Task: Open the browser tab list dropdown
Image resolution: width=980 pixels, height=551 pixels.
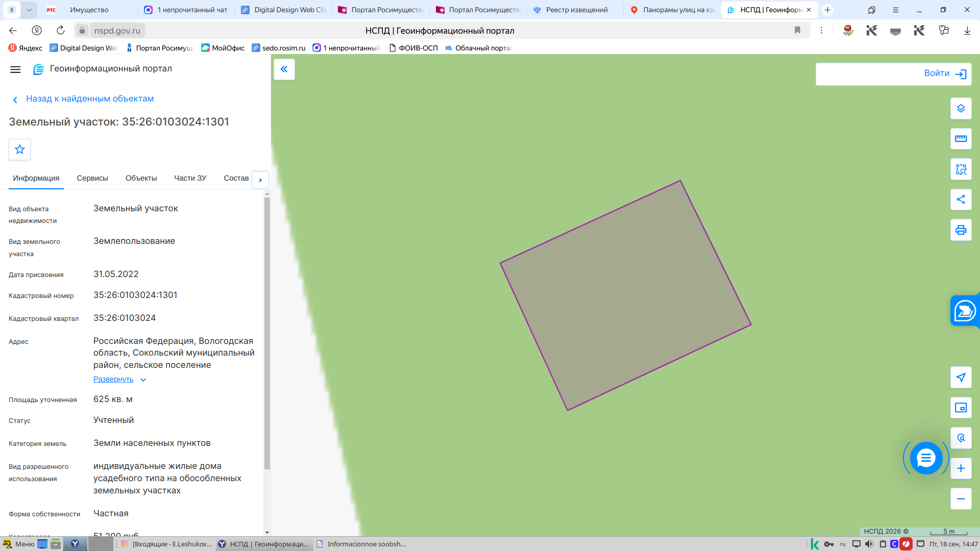Action: pos(29,10)
